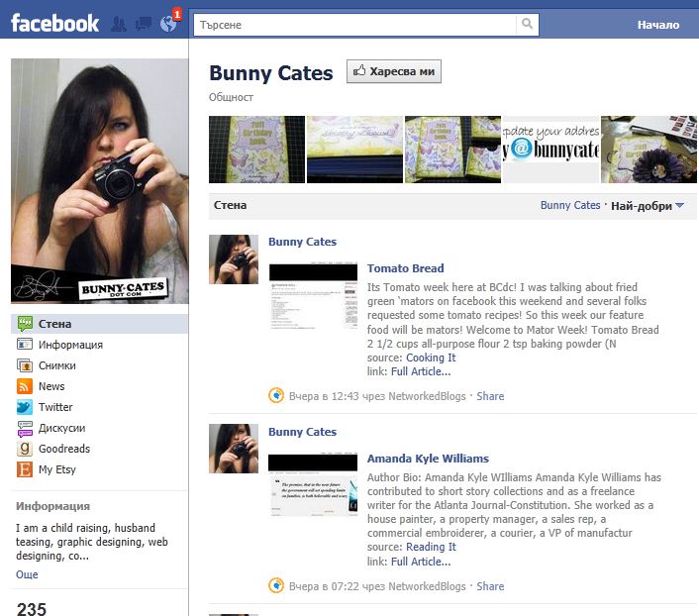Viewport: 699px width, 616px height.
Task: Open the photo with the purple flower
Action: click(x=649, y=150)
